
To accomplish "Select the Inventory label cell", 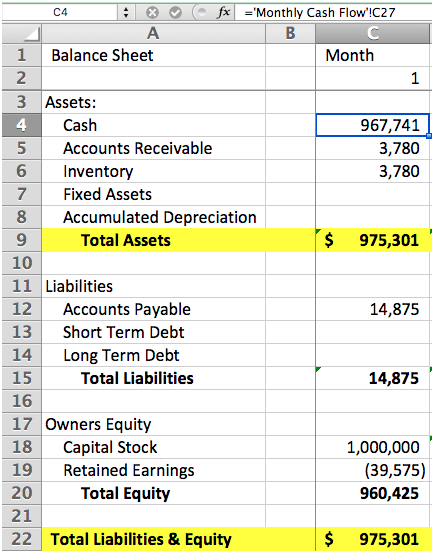I will 153,171.
